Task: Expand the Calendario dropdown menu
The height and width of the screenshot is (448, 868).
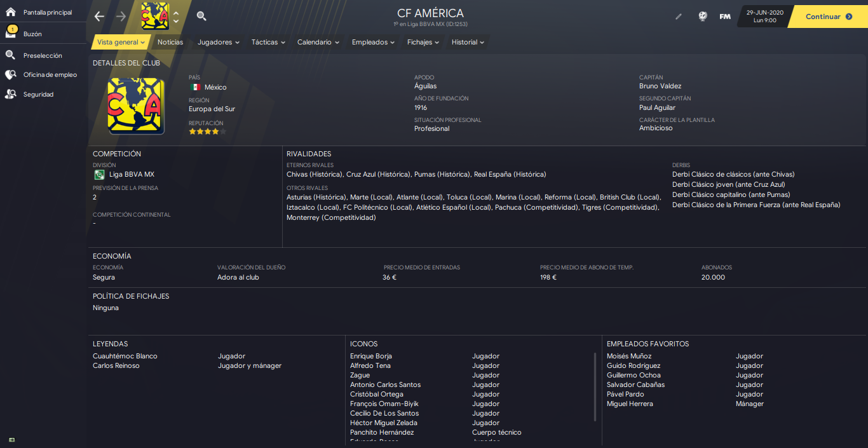Action: 318,42
